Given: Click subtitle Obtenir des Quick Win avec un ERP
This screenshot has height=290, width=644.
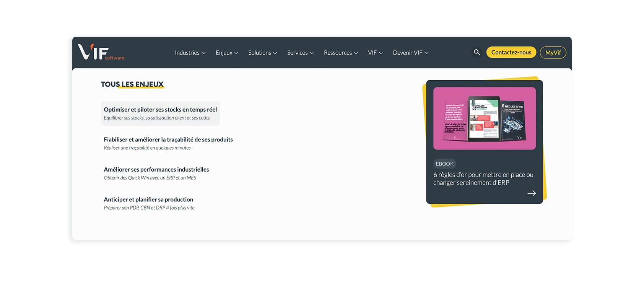Looking at the screenshot, I should click(x=150, y=178).
